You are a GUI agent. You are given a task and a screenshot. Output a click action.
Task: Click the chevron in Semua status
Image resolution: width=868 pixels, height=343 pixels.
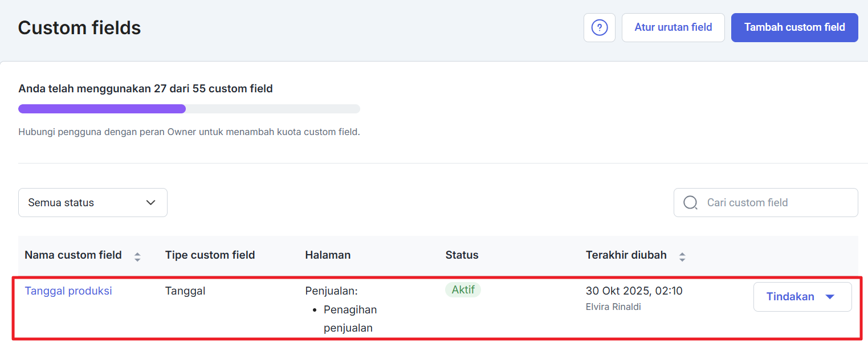click(151, 203)
